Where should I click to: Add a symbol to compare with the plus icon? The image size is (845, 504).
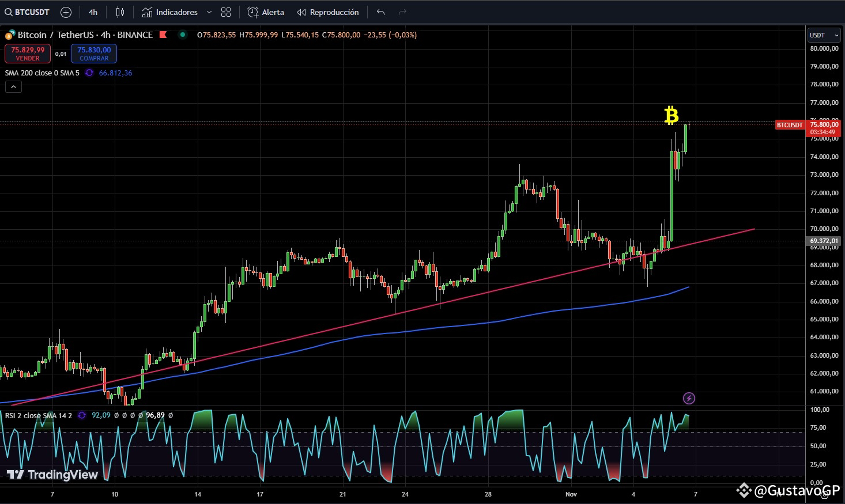point(66,12)
